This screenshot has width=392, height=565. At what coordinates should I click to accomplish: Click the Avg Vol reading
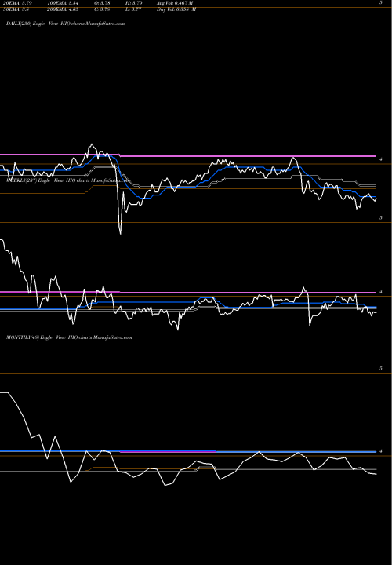(x=176, y=3)
